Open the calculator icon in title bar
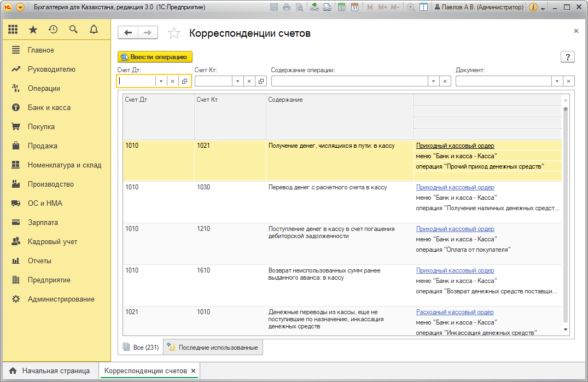 pos(342,7)
